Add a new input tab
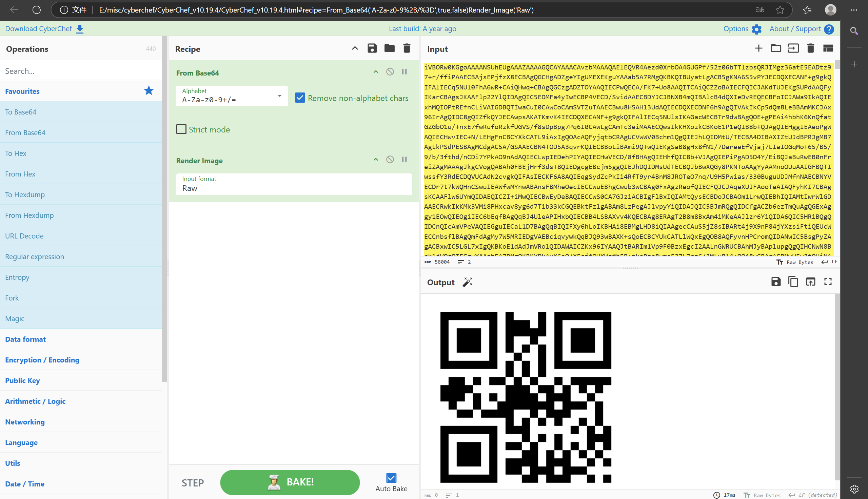The height and width of the screenshot is (499, 868). [x=758, y=48]
